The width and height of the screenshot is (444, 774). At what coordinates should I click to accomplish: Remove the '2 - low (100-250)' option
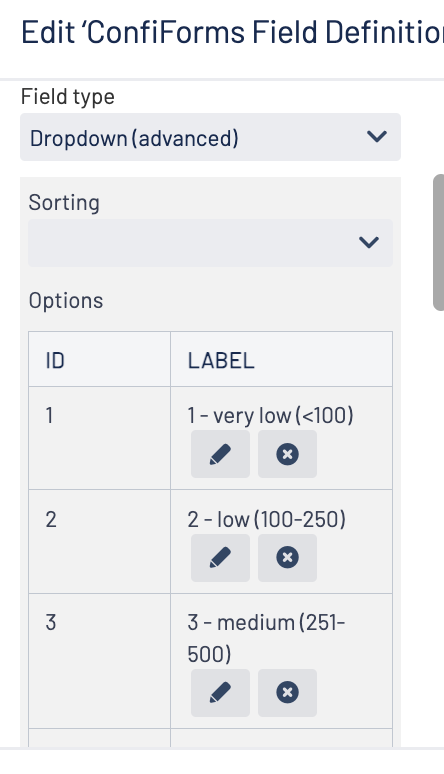click(x=287, y=557)
